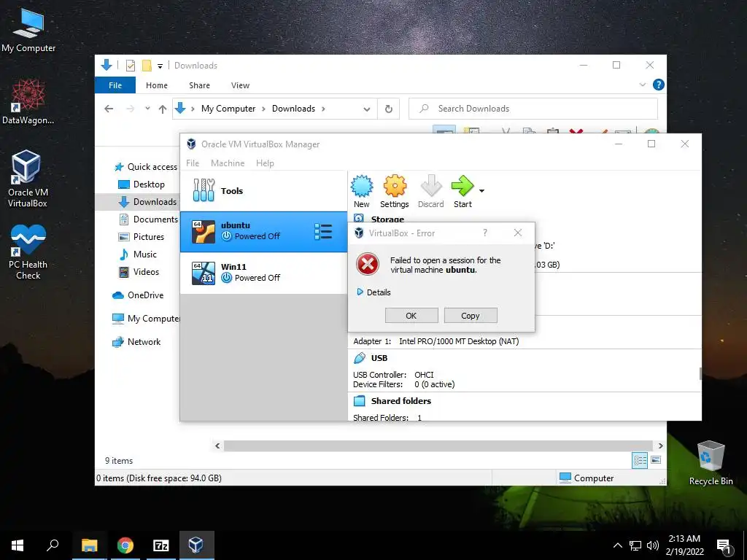
Task: Select the Win11 virtual machine
Action: coord(263,273)
